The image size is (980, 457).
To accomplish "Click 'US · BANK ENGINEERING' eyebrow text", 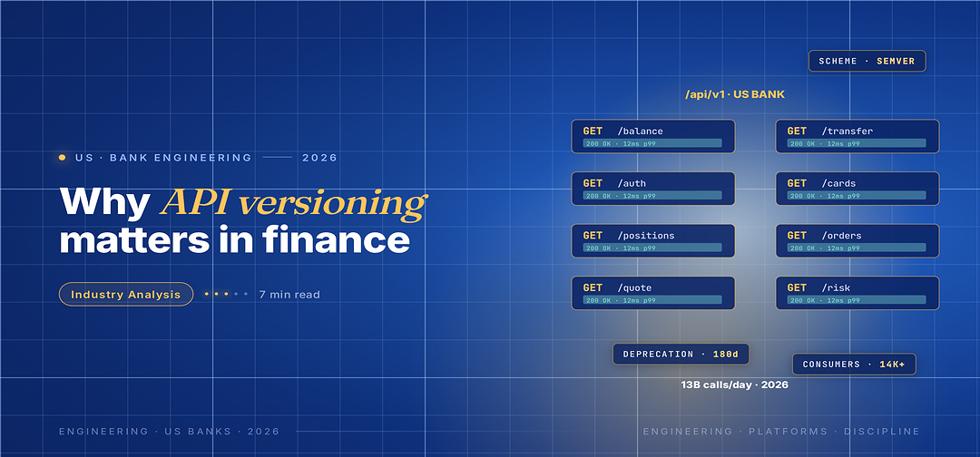I will point(163,158).
